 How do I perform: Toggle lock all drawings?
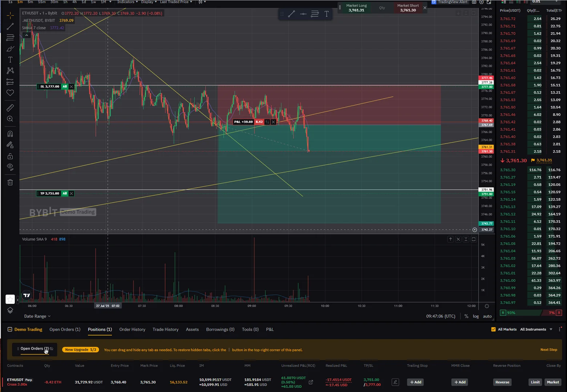(10, 156)
